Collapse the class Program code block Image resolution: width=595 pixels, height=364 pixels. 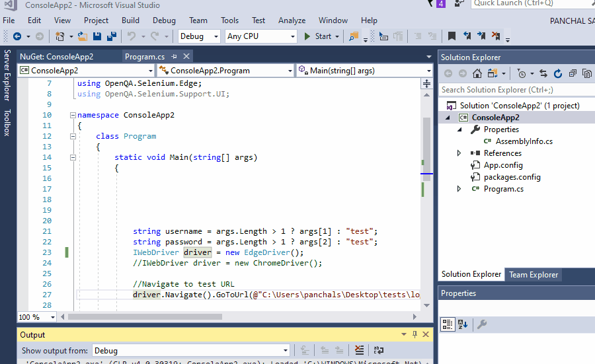click(x=73, y=137)
